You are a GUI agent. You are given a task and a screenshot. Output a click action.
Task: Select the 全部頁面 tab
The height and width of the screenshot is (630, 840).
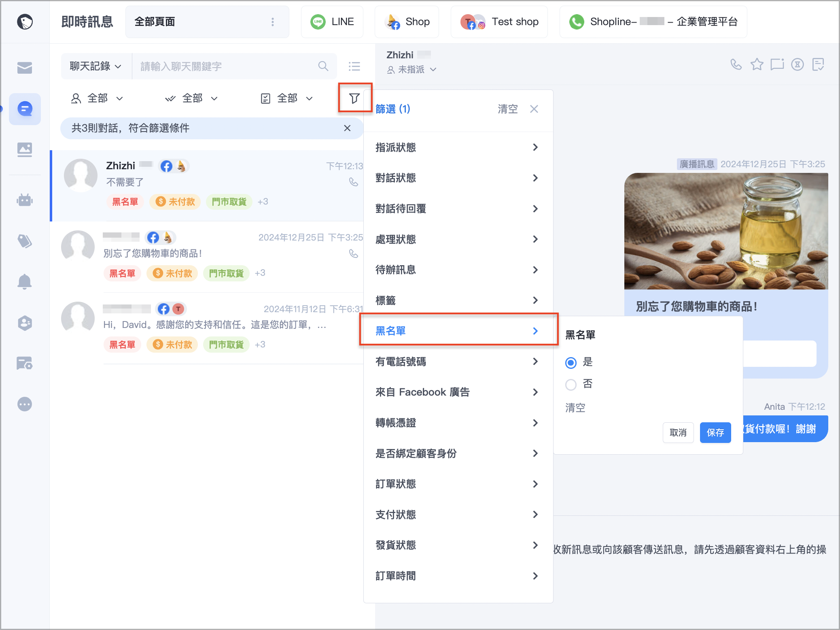(207, 22)
